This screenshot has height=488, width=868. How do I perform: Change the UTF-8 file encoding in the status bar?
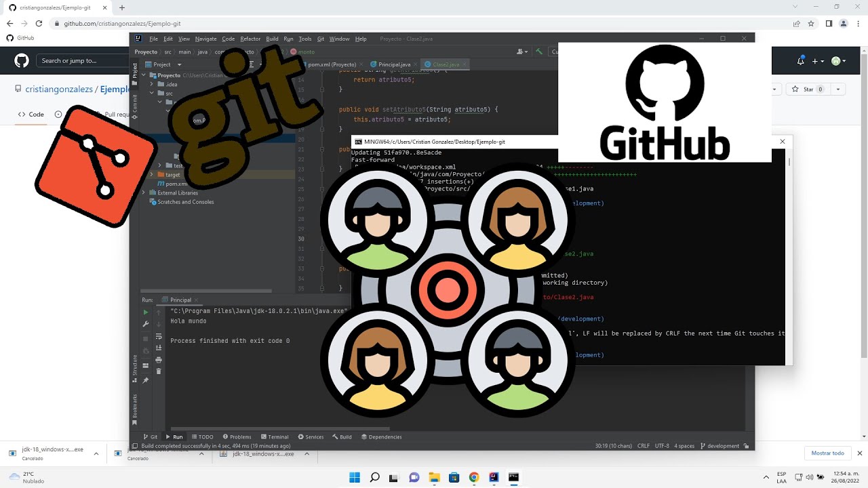(x=662, y=446)
